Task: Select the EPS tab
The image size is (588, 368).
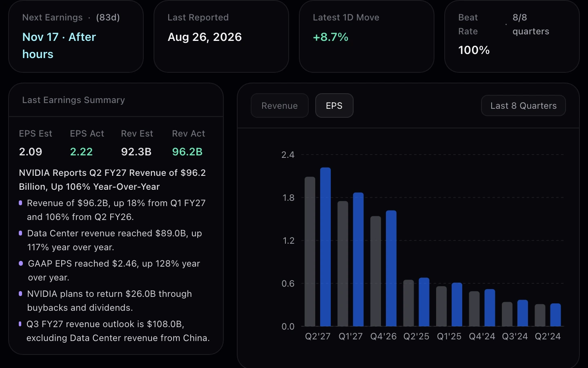Action: pyautogui.click(x=334, y=105)
